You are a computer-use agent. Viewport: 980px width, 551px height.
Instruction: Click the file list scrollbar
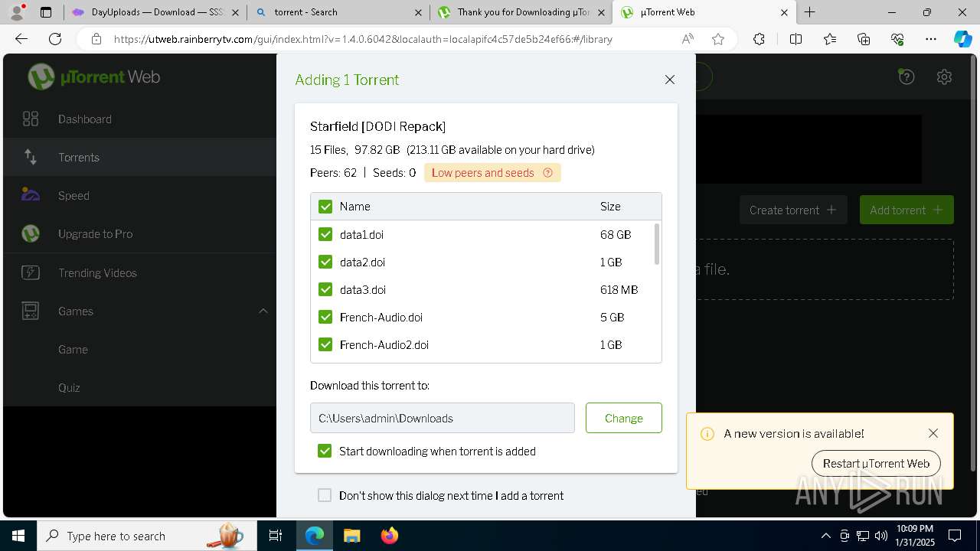pyautogui.click(x=657, y=244)
